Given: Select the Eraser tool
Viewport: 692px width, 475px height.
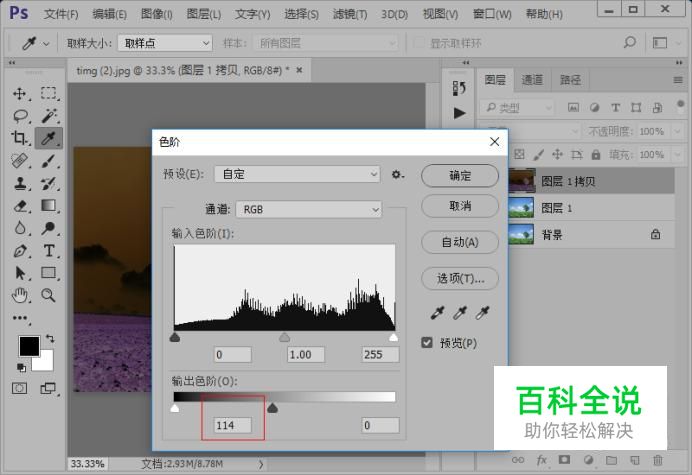Looking at the screenshot, I should [20, 206].
